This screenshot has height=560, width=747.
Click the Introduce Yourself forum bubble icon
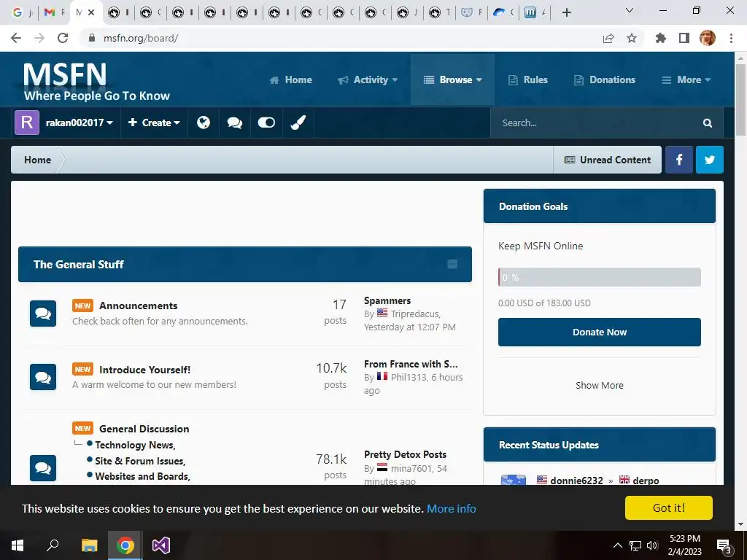43,377
